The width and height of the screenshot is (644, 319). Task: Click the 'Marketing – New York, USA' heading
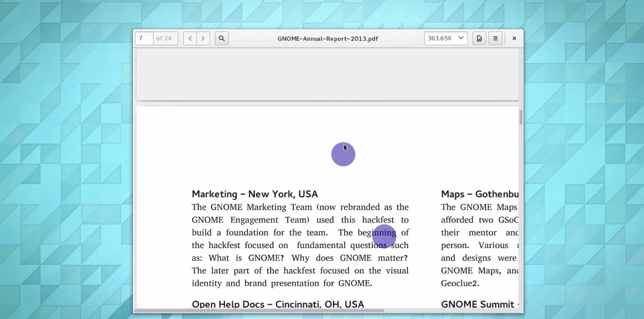pyautogui.click(x=255, y=194)
